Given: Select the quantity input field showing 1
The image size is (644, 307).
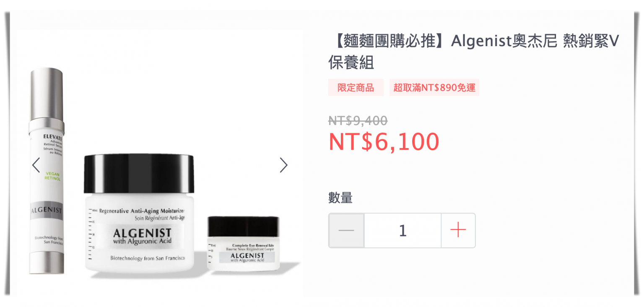Looking at the screenshot, I should coord(402,230).
